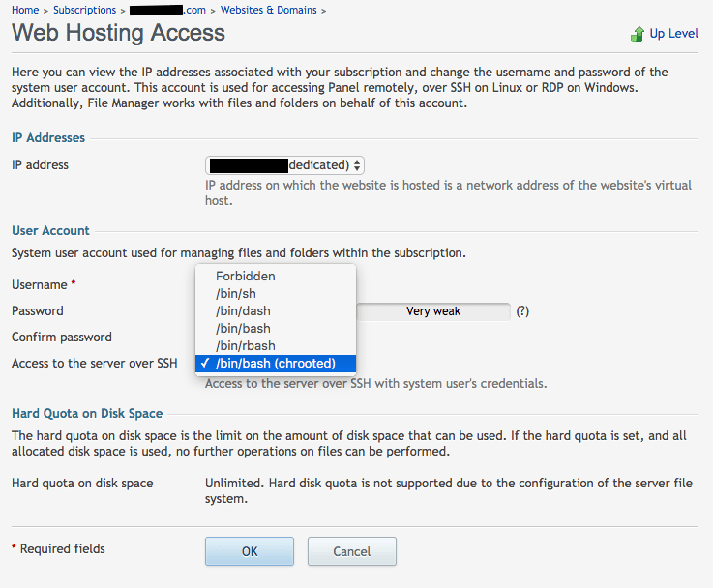Click the Username field label
The height and width of the screenshot is (588, 713).
(40, 285)
